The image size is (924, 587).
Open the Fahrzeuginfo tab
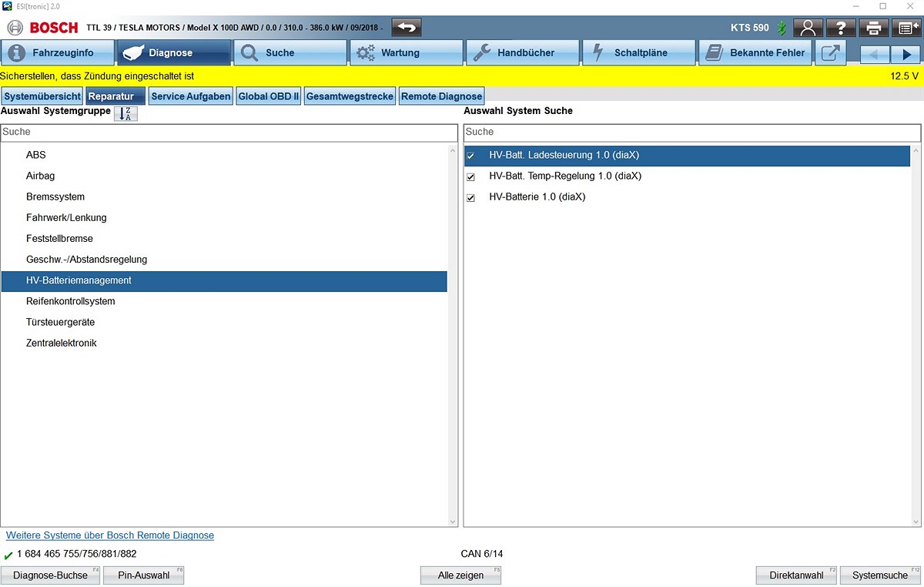click(57, 53)
